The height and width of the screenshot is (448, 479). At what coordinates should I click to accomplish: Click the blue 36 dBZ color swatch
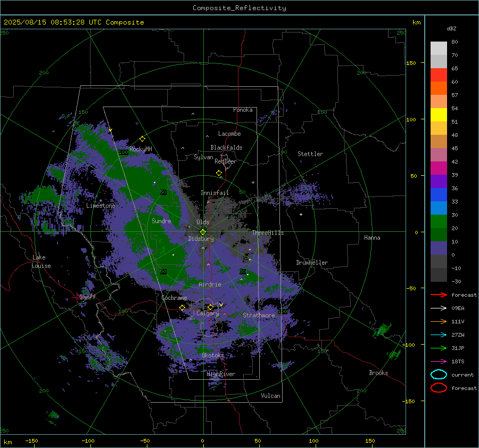[x=439, y=194]
